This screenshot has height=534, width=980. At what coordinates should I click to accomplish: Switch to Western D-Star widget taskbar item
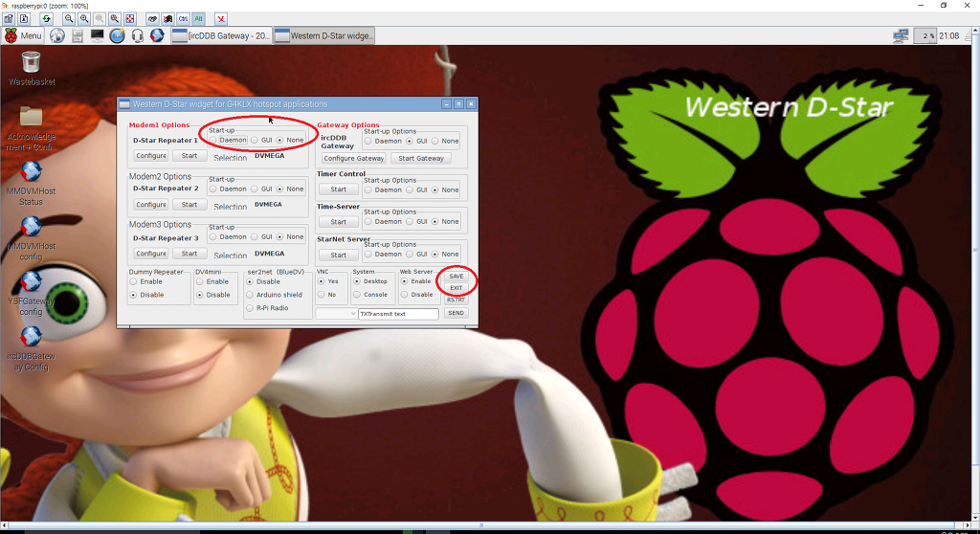(324, 35)
